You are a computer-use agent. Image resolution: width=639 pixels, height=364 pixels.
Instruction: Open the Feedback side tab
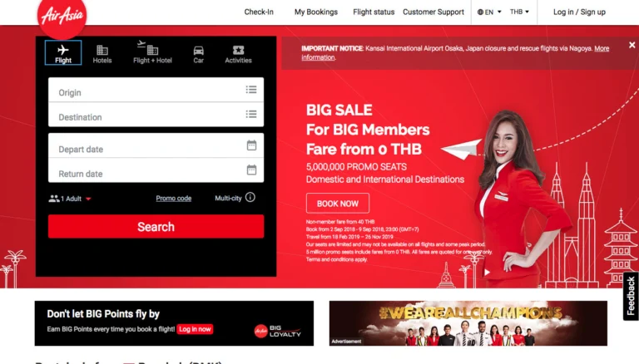click(631, 296)
